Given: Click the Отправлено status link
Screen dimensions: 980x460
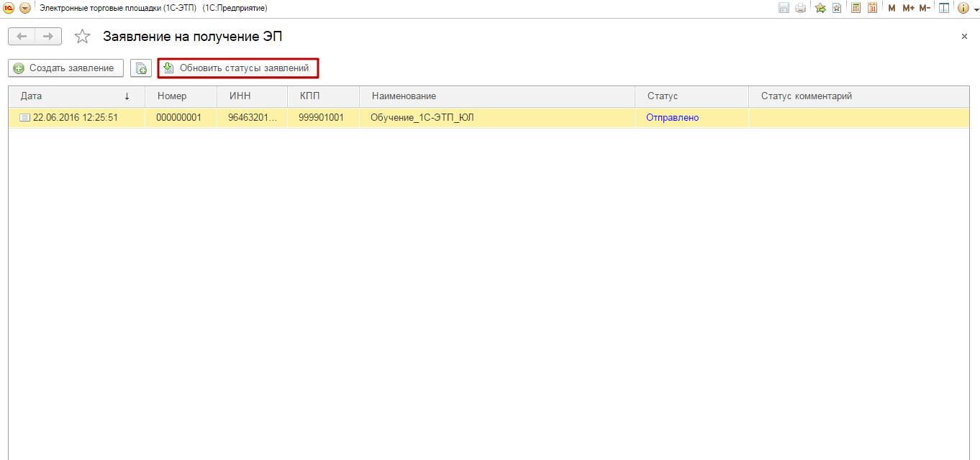Looking at the screenshot, I should coord(672,118).
